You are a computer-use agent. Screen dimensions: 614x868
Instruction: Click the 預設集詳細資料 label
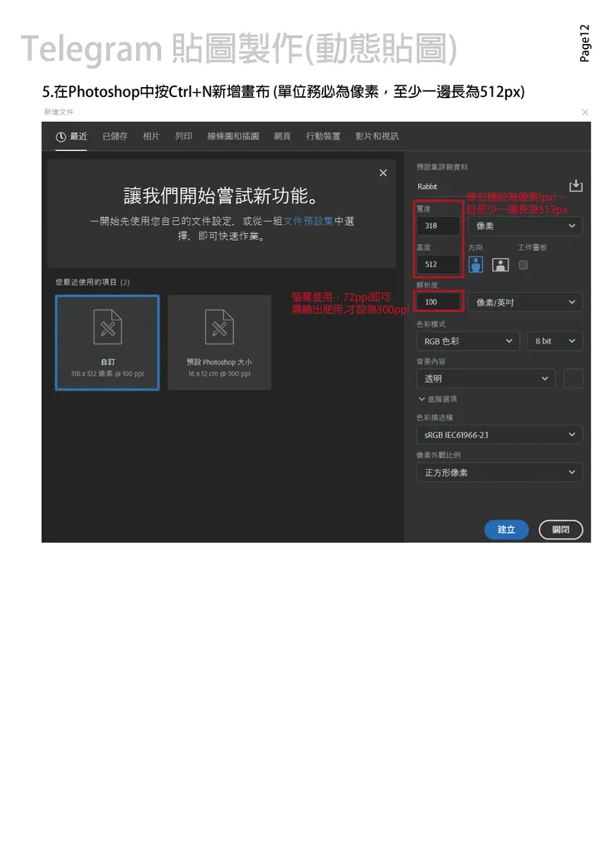[441, 167]
